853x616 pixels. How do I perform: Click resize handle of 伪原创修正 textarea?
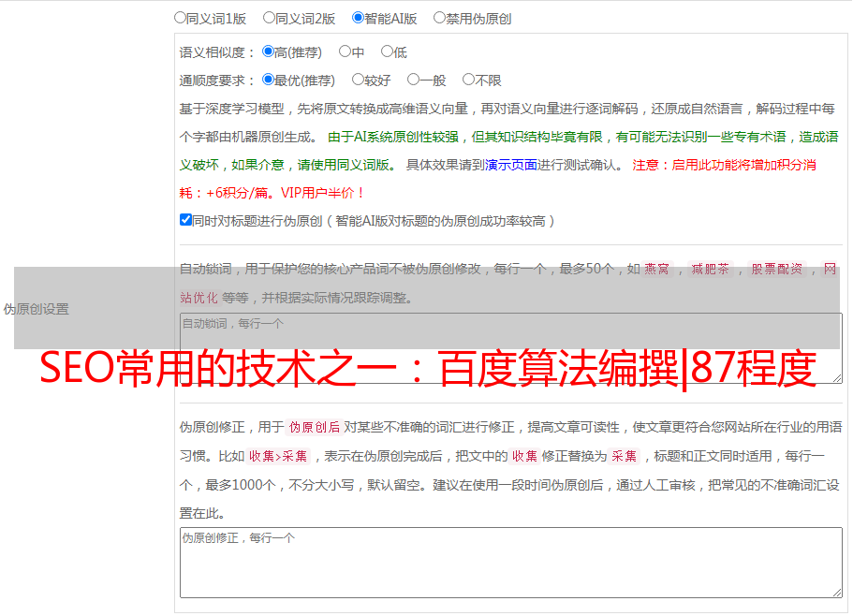coord(837,593)
